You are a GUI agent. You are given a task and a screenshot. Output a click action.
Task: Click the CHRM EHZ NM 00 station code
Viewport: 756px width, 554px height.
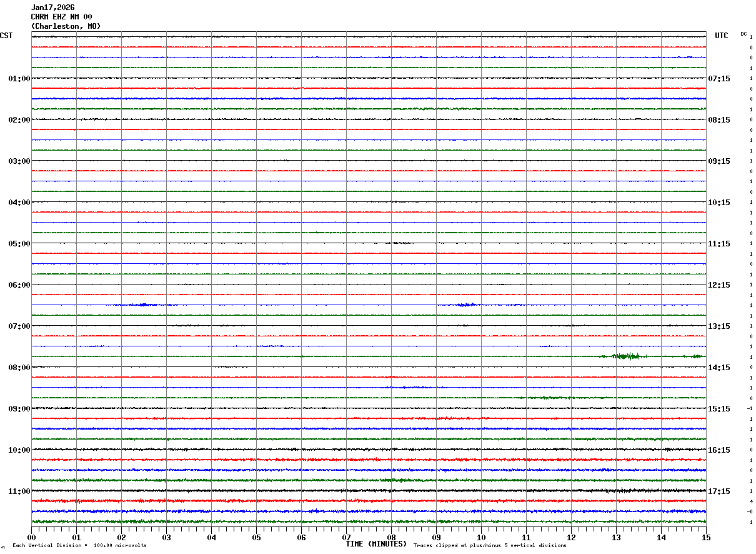coord(61,17)
